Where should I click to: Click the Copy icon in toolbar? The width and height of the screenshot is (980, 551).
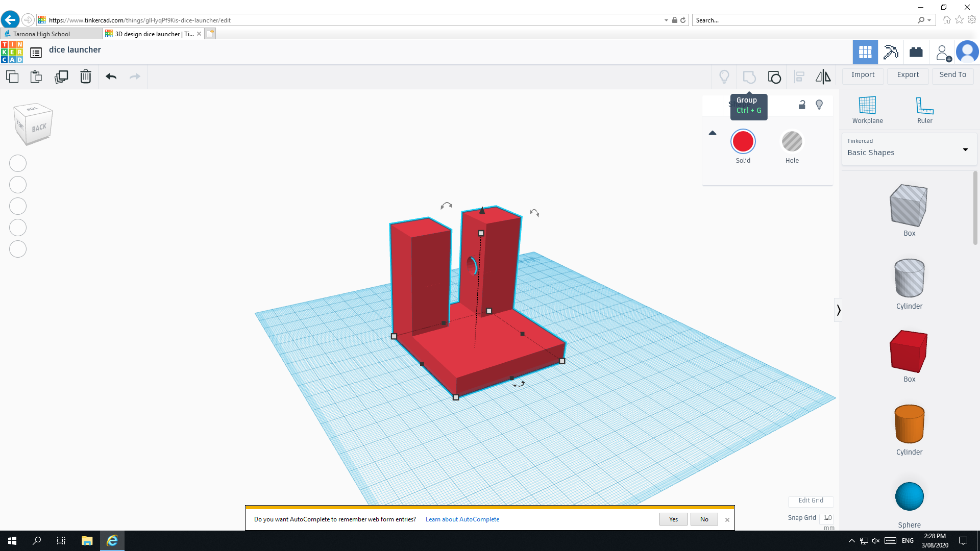[x=12, y=77]
